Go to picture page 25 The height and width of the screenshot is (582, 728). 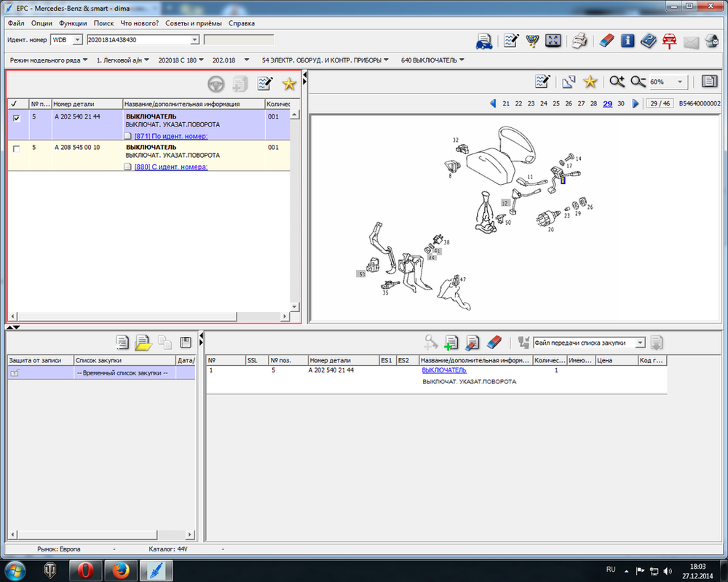[x=556, y=103]
